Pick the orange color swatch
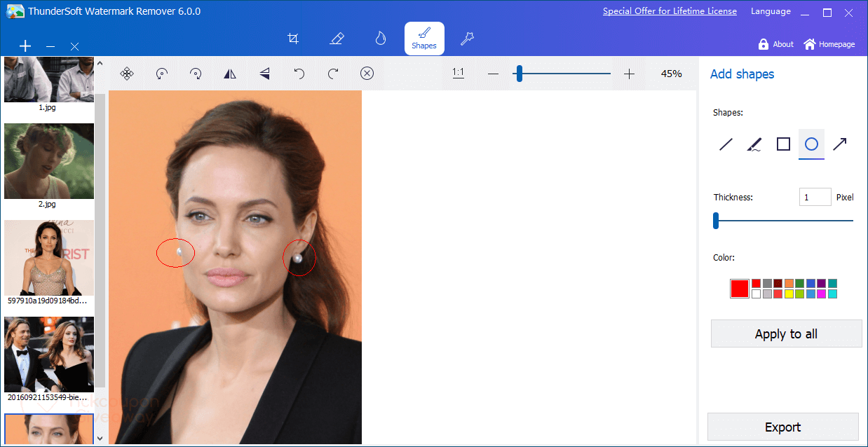This screenshot has height=447, width=868. pyautogui.click(x=789, y=284)
